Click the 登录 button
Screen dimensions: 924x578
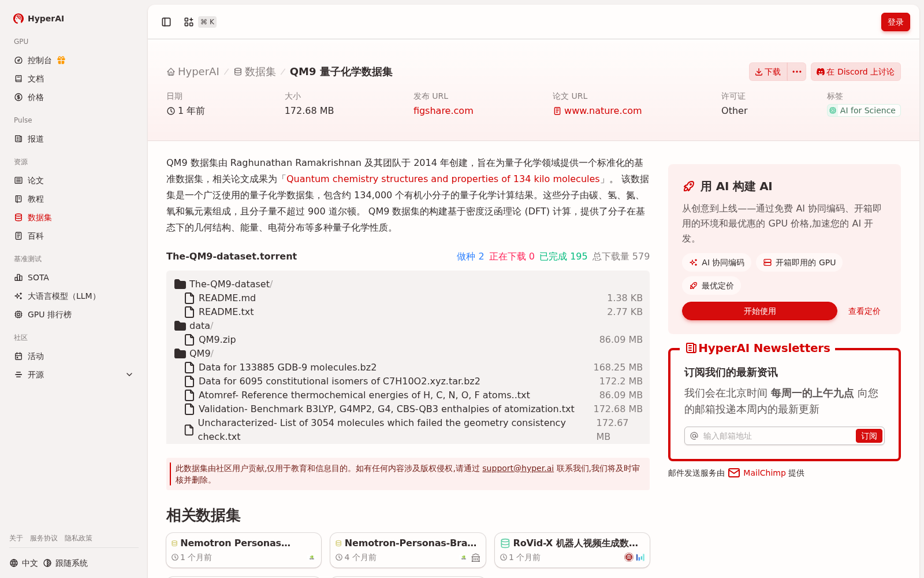point(895,22)
